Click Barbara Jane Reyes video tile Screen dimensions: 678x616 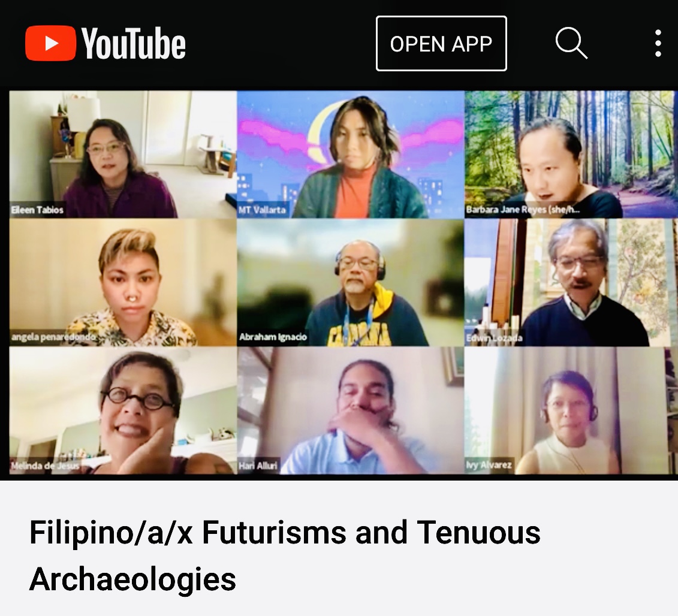point(571,154)
